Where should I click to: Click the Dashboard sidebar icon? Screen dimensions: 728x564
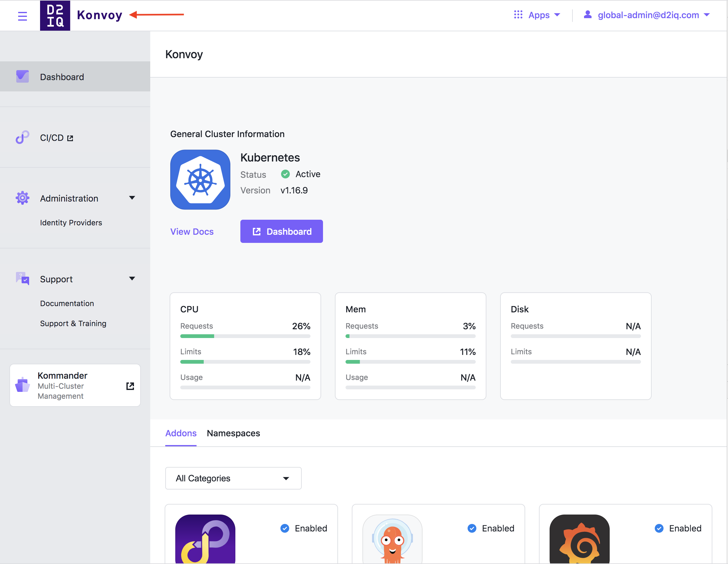[x=23, y=76]
